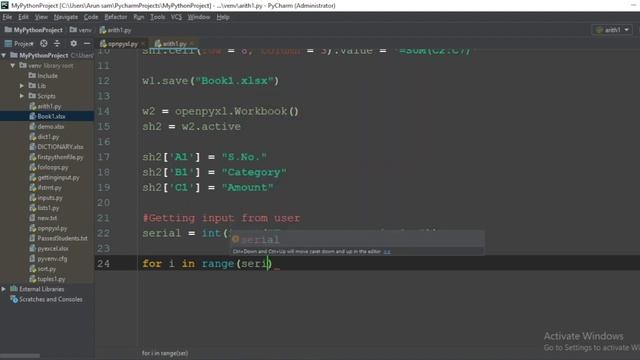Select the serial autocomplete suggestion

pos(358,239)
